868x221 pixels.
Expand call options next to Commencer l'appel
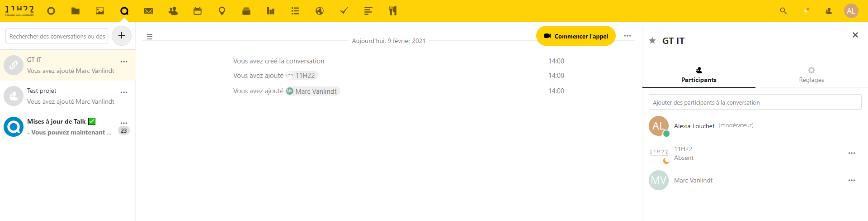point(627,36)
